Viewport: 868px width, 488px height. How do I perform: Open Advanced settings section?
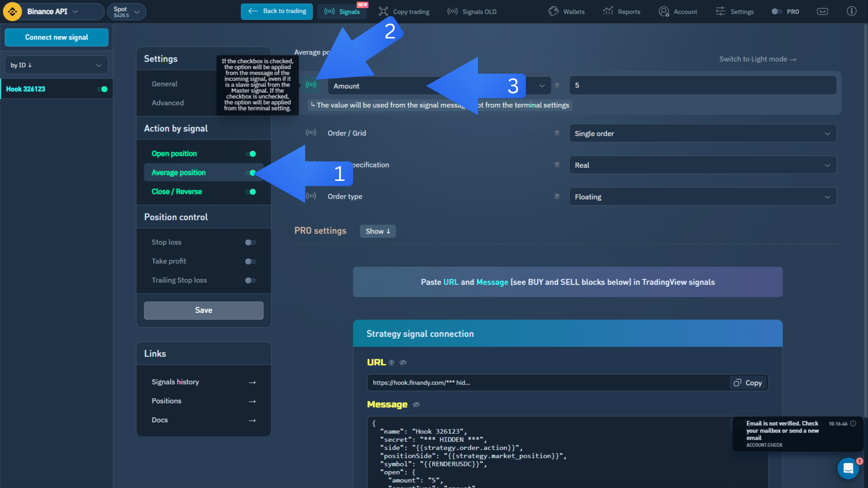(x=167, y=103)
